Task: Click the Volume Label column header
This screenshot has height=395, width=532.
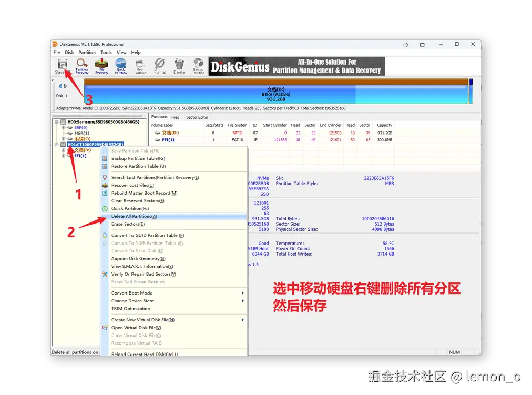Action: coord(176,125)
